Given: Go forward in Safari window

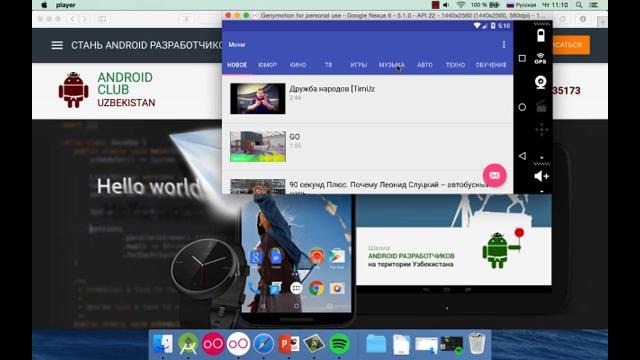Looking at the screenshot, I should [x=84, y=19].
